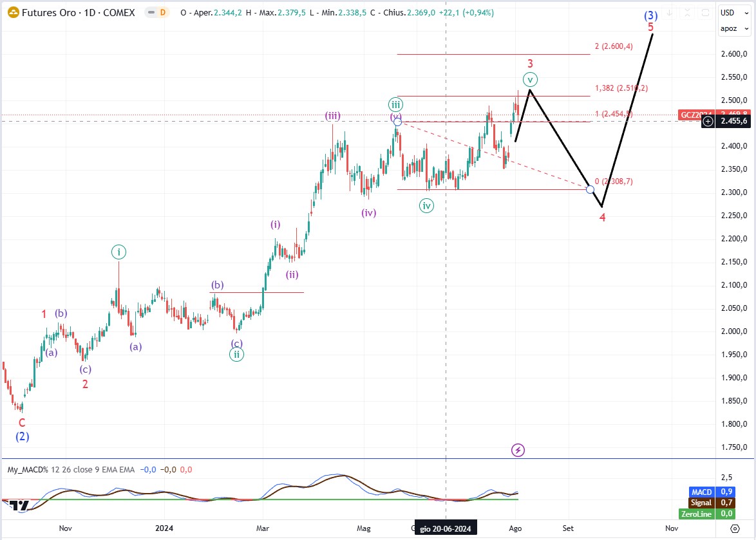Click the gold bars symbol icon
Screen dimensions: 756x540
14,12
